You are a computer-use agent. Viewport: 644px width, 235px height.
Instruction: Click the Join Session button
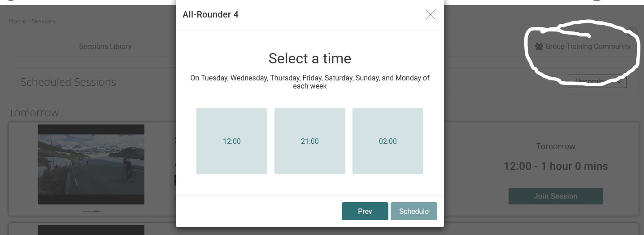[x=556, y=196]
